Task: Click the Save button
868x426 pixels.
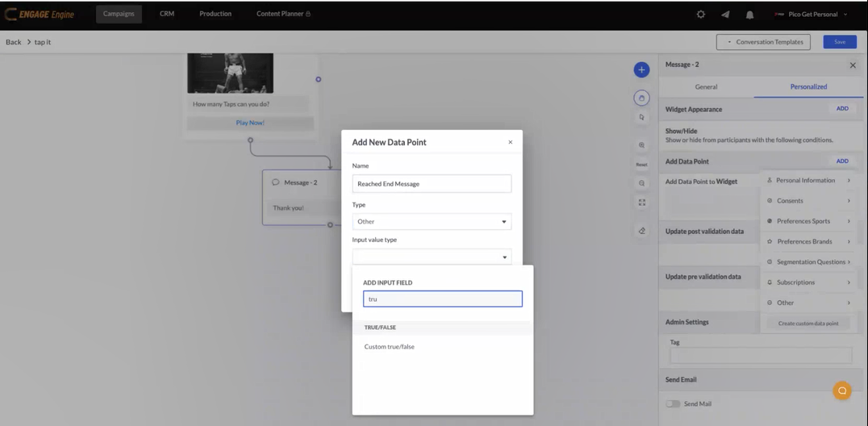Action: coord(840,42)
